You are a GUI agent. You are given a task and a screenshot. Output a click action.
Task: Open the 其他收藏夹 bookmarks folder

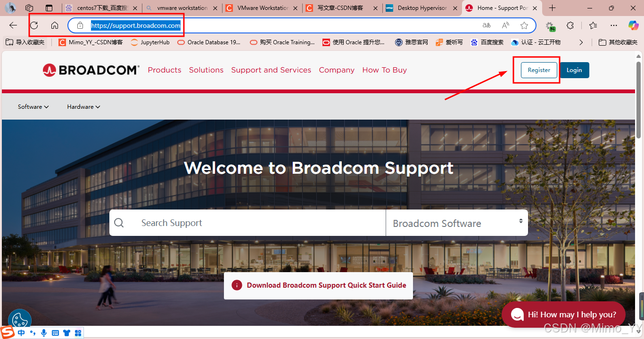pyautogui.click(x=618, y=42)
